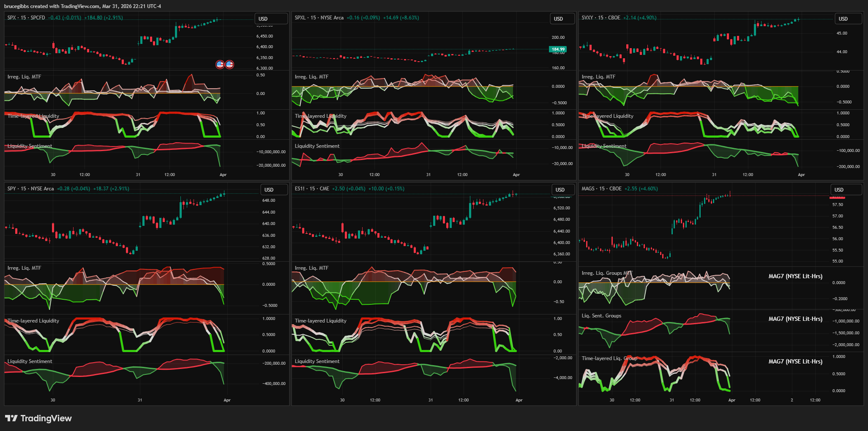Click the 184.99 price label on SPXL chart
The width and height of the screenshot is (868, 431).
[x=558, y=49]
